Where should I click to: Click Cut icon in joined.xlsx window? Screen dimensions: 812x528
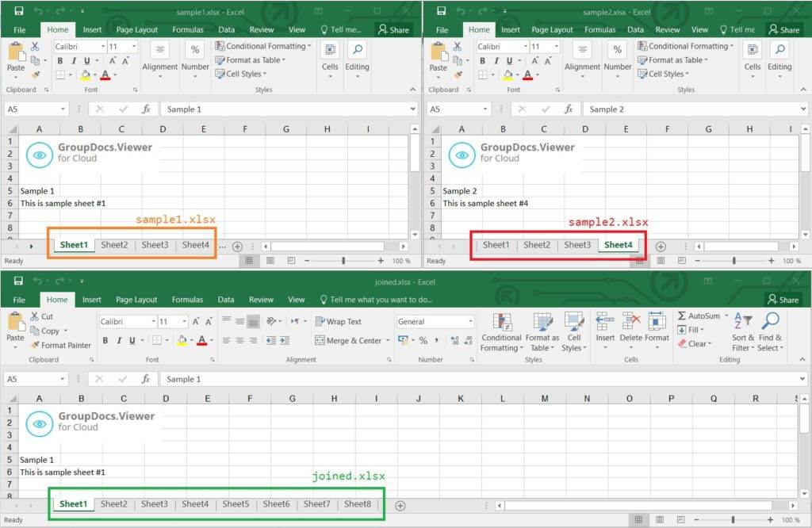(x=36, y=316)
